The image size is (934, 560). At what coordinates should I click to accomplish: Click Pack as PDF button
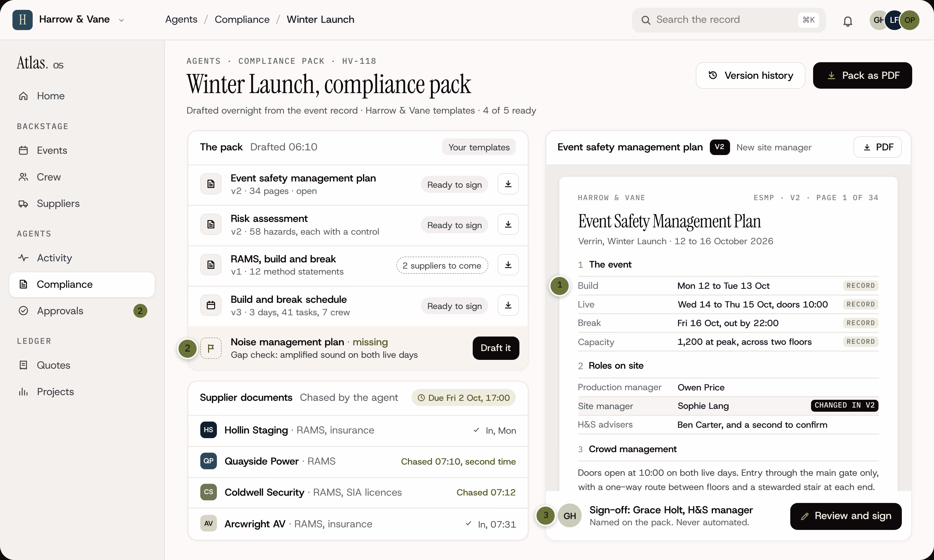click(x=862, y=75)
